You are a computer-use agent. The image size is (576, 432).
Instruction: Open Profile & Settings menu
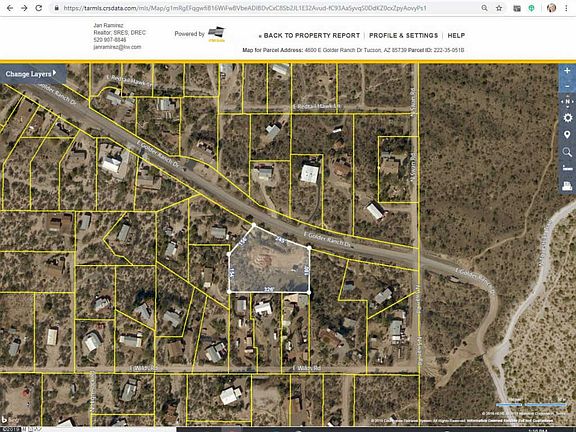tap(403, 36)
